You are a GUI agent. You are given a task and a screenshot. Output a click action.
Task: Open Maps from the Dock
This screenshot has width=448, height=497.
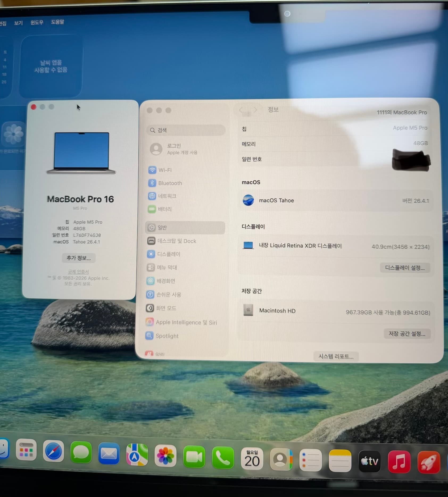point(137,454)
